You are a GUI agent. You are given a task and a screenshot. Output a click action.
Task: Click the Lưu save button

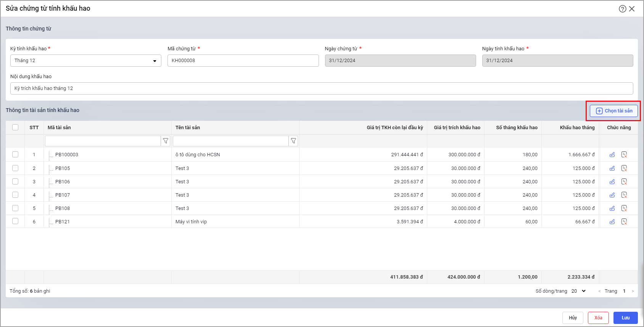(625, 318)
